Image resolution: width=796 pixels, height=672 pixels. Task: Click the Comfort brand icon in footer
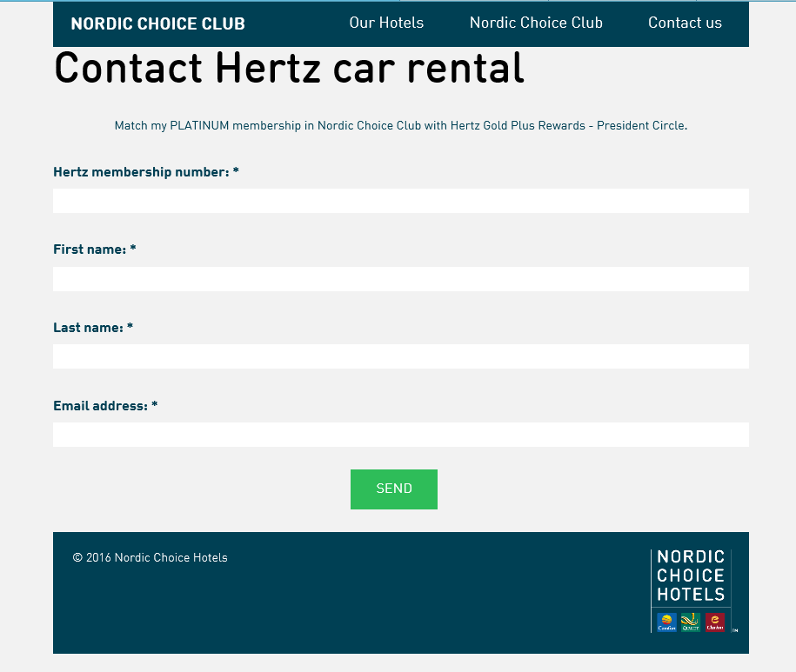[x=667, y=622]
